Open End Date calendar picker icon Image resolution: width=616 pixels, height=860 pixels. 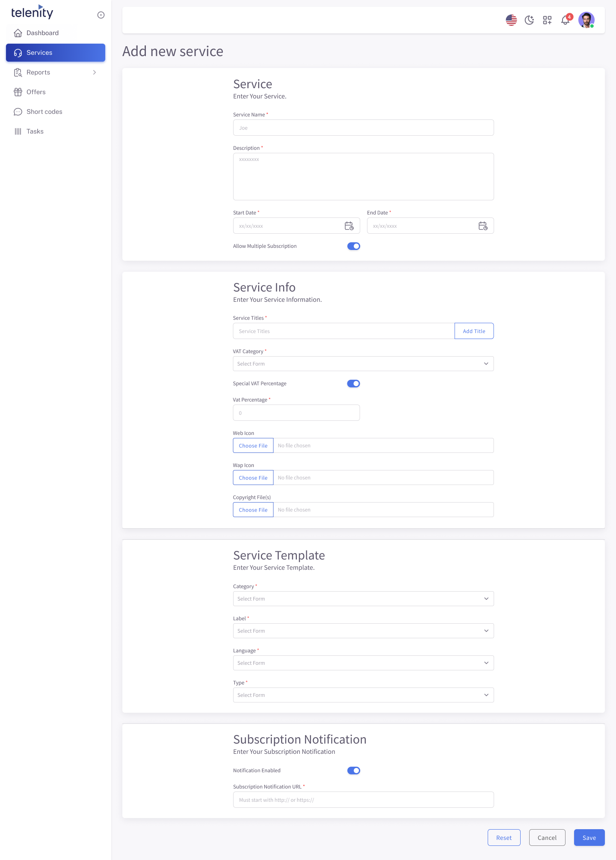click(x=483, y=226)
